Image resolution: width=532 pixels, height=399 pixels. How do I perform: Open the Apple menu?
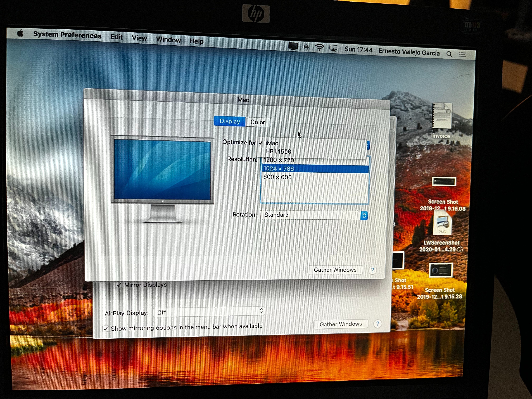click(x=21, y=33)
